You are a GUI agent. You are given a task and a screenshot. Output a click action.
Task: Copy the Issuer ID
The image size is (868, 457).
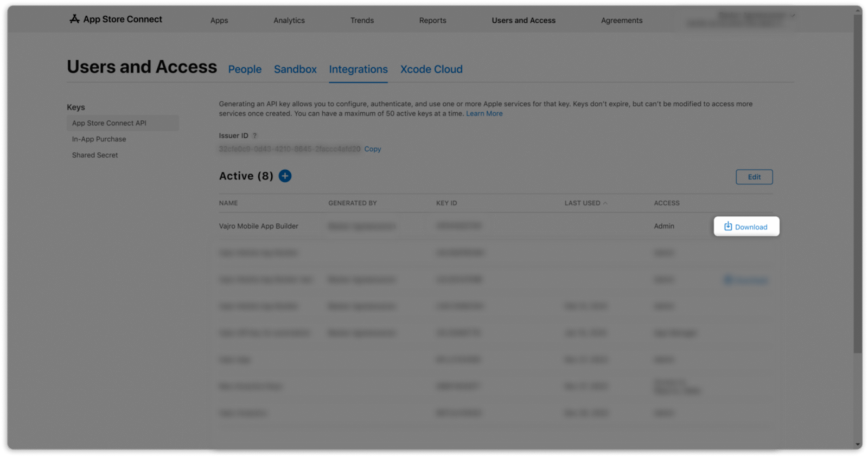tap(373, 149)
